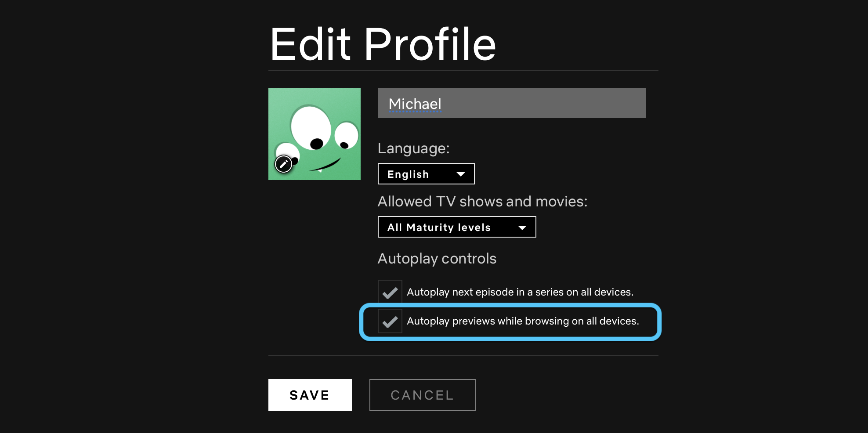868x433 pixels.
Task: Click the 'Language:' label
Action: pyautogui.click(x=413, y=148)
